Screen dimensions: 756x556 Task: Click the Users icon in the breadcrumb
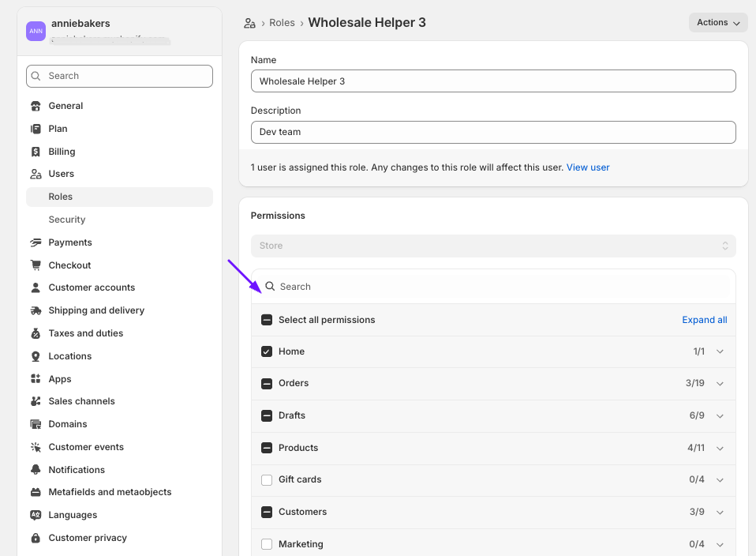pos(250,23)
